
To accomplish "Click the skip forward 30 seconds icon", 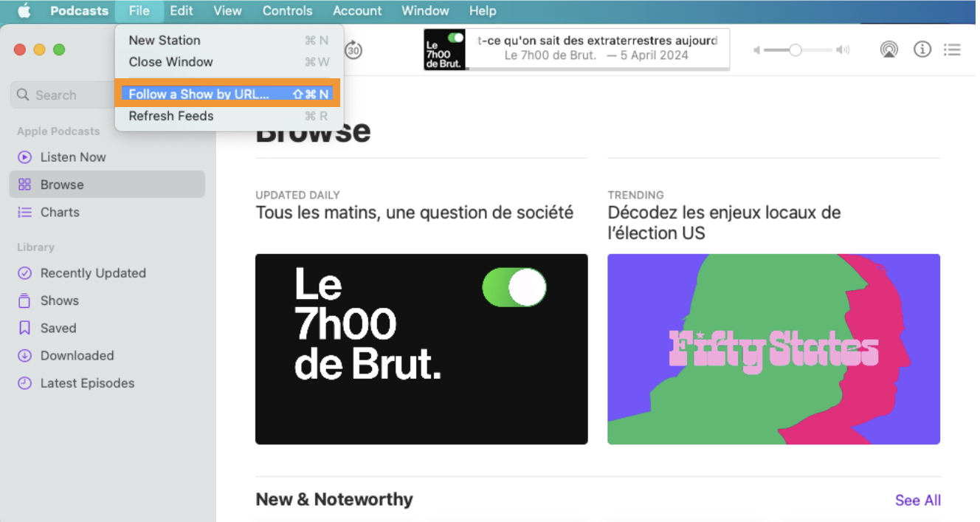I will (x=353, y=50).
